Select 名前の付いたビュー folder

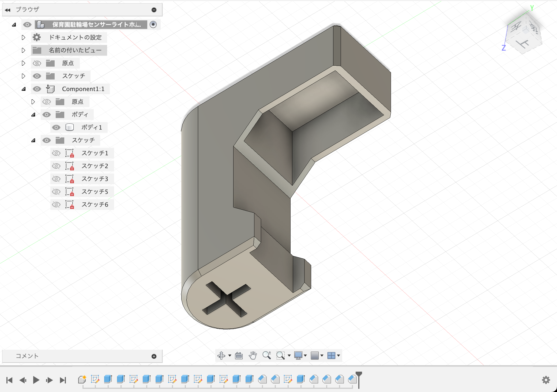tap(75, 50)
